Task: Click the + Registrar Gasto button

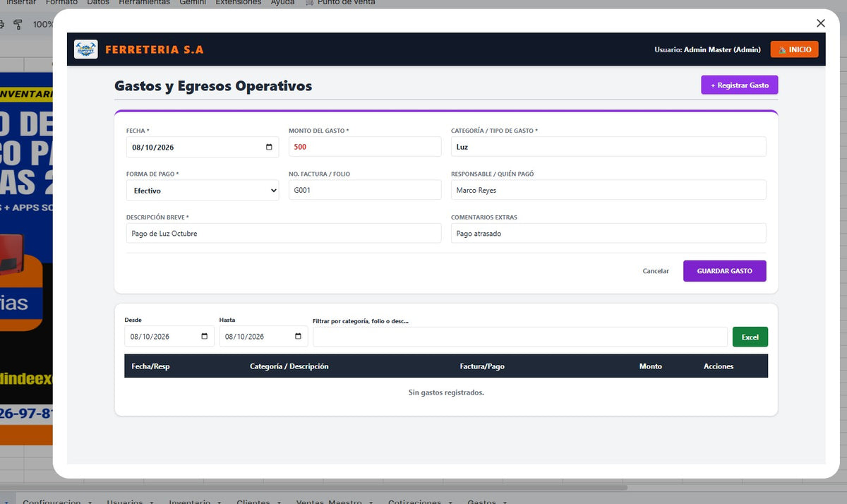Action: coord(740,85)
